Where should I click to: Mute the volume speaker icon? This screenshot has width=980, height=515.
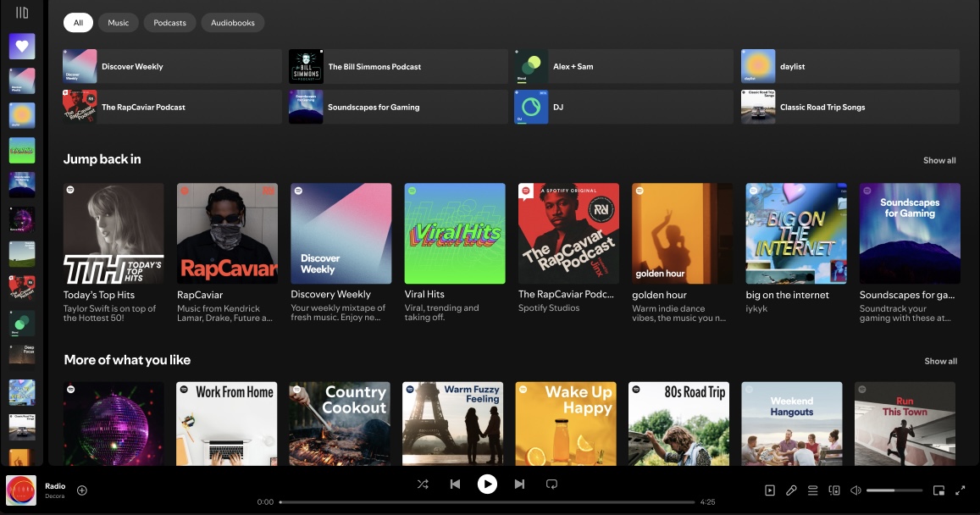click(x=855, y=490)
